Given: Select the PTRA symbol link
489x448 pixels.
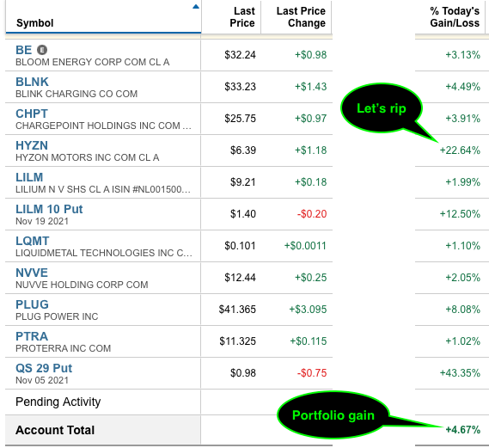Looking at the screenshot, I should pos(32,336).
